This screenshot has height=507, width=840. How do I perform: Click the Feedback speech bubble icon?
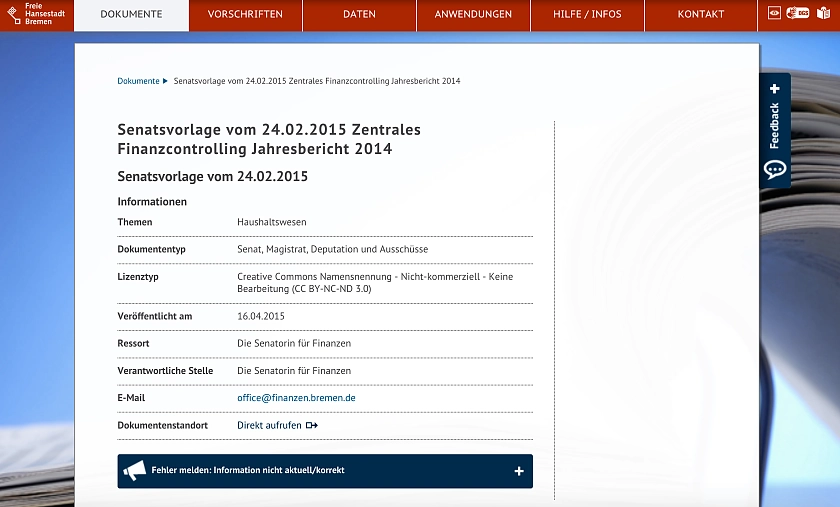(775, 169)
